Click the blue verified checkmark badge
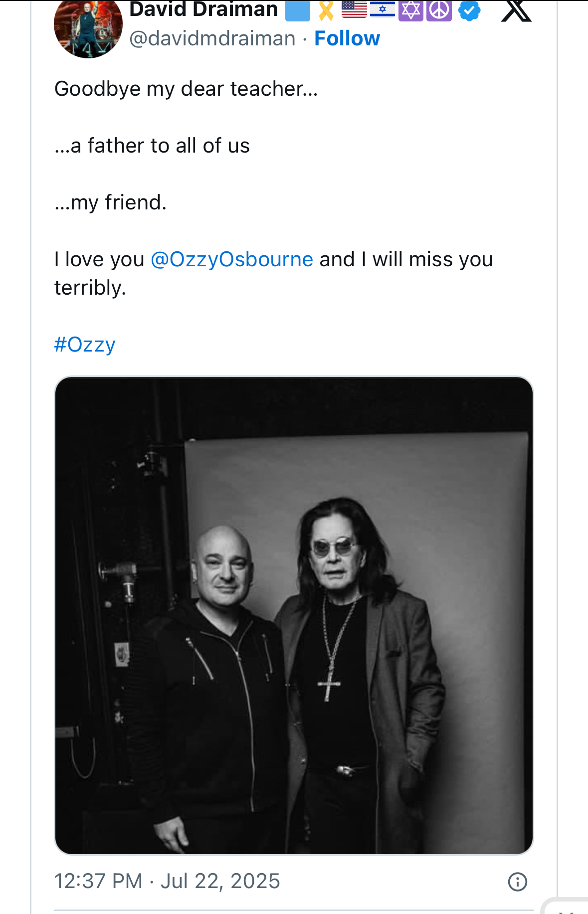This screenshot has height=914, width=588. click(x=469, y=10)
